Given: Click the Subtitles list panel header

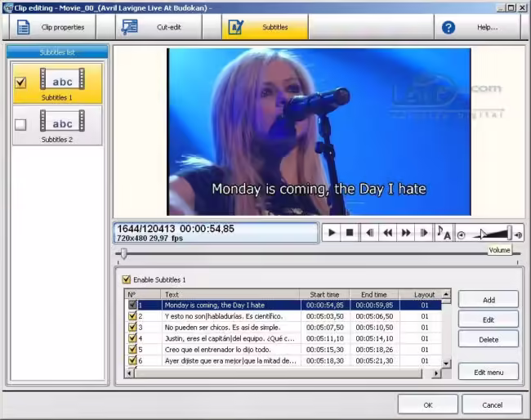Looking at the screenshot, I should (57, 51).
